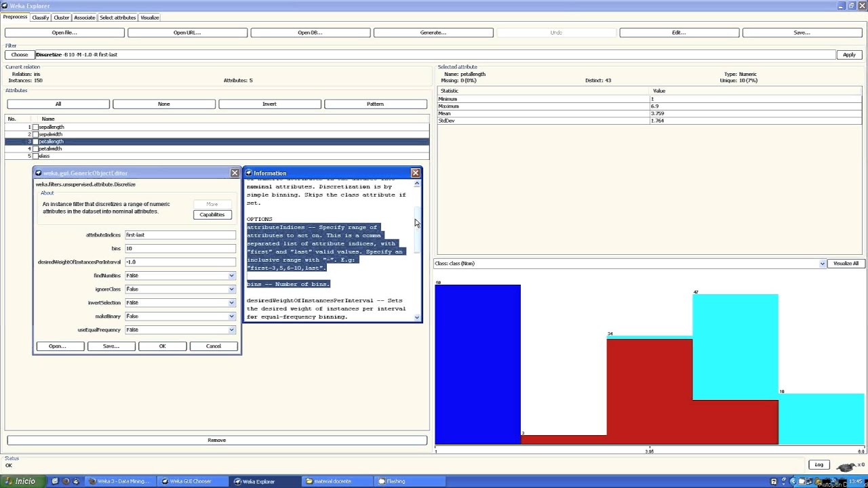The image size is (868, 488).
Task: Switch to the Classify tab
Action: point(41,17)
